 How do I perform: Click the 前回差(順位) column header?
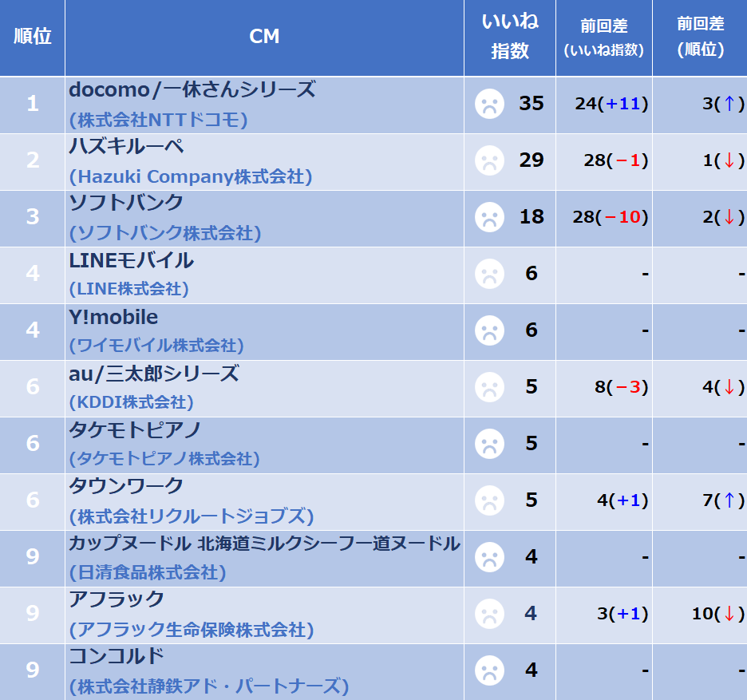pyautogui.click(x=700, y=38)
